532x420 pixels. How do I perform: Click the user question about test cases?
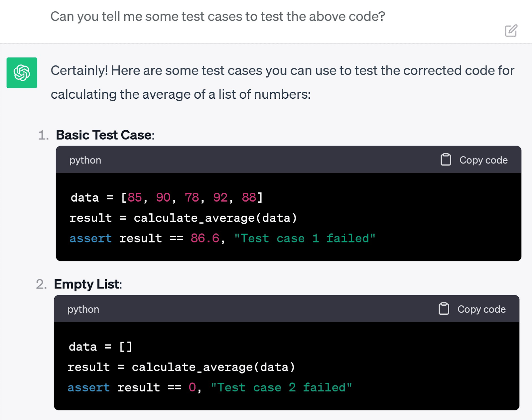click(218, 16)
